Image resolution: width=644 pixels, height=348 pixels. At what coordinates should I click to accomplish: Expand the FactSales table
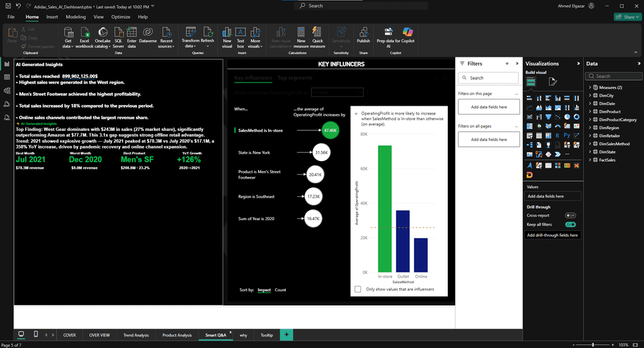[x=590, y=160]
